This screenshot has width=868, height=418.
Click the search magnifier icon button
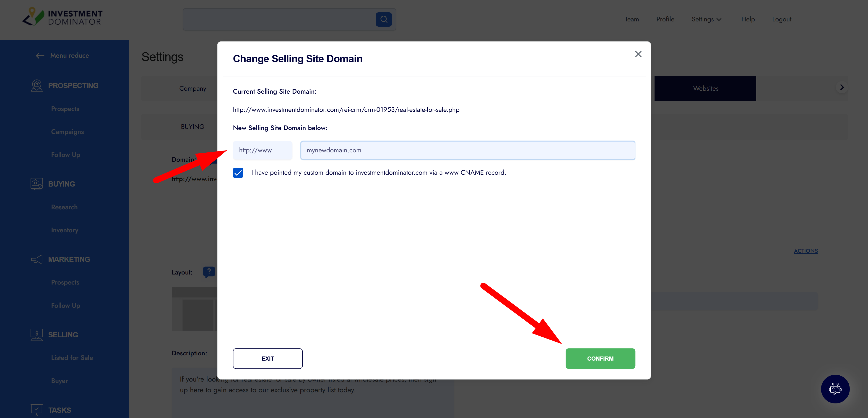pyautogui.click(x=383, y=20)
